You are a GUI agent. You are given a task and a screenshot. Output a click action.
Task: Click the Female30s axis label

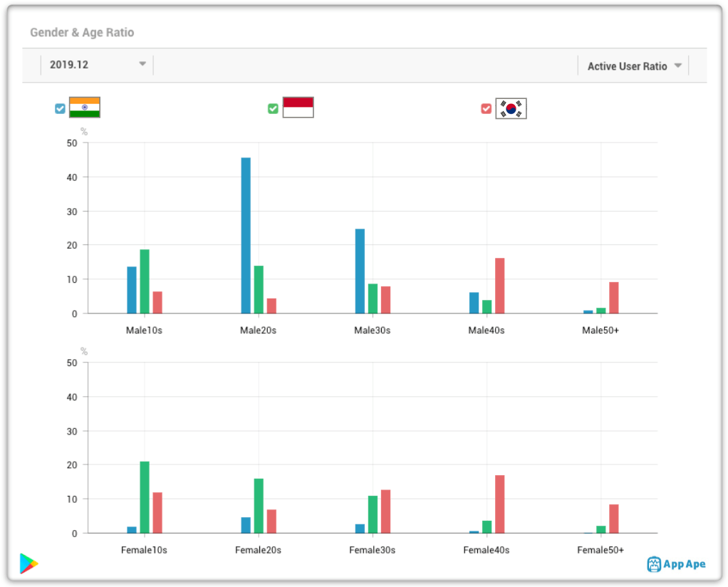(373, 550)
